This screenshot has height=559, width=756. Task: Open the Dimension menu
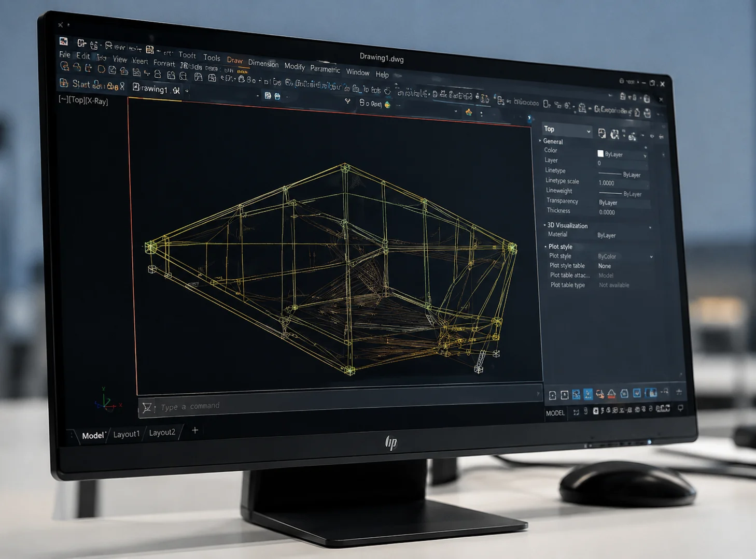(263, 63)
